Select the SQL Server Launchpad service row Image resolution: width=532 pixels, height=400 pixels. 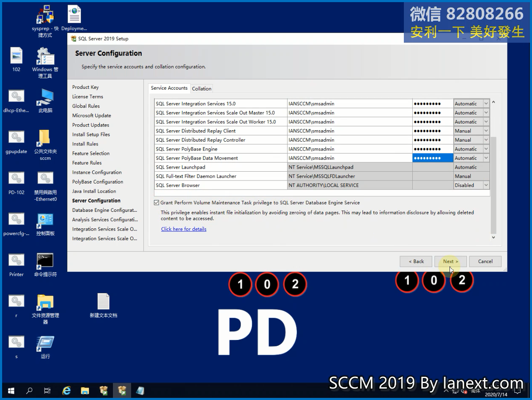pos(322,167)
